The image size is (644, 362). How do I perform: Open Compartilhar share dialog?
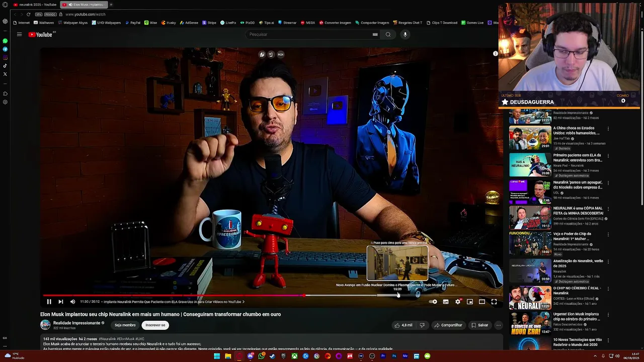pyautogui.click(x=448, y=325)
